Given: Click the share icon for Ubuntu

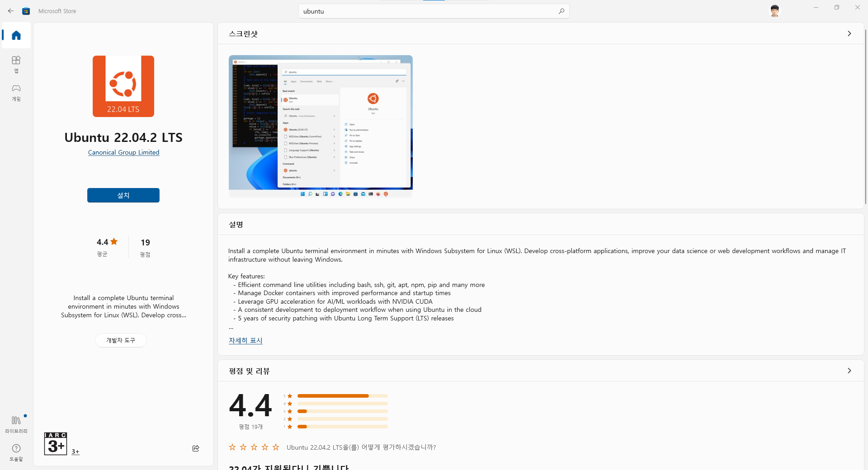Looking at the screenshot, I should click(x=196, y=448).
